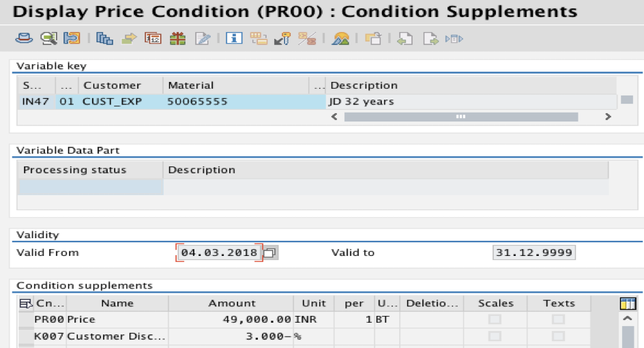Tick Texts checkbox in K007 Customer Disc row
The height and width of the screenshot is (348, 644).
click(x=558, y=336)
